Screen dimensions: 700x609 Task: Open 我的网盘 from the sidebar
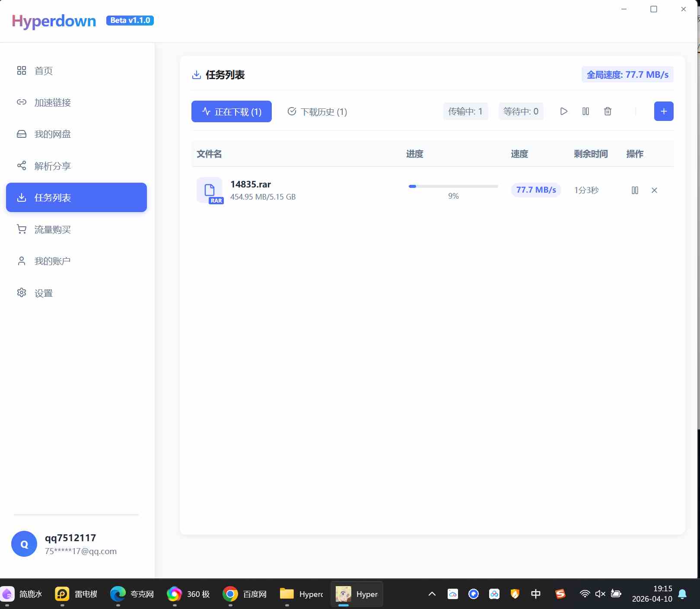(52, 134)
